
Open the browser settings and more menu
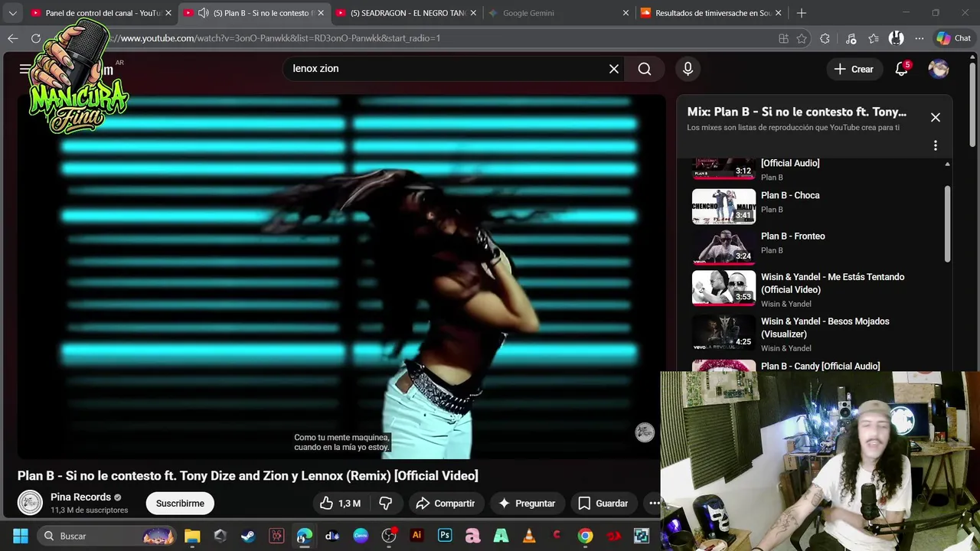(x=920, y=38)
